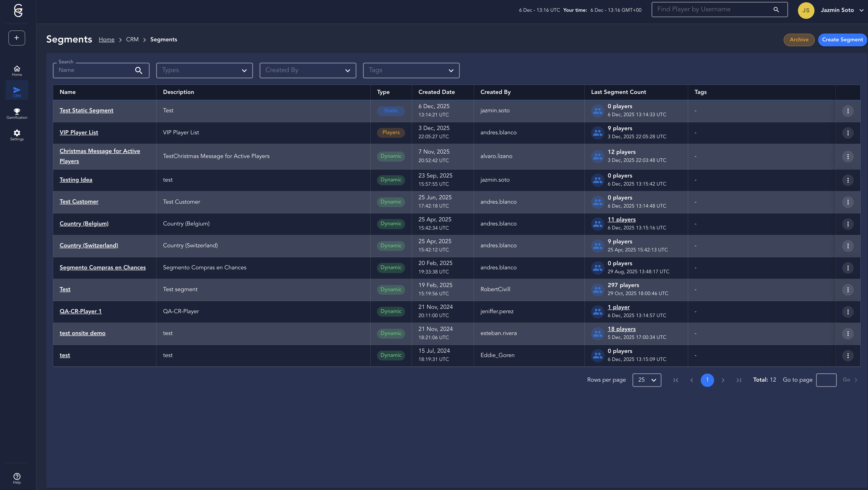Open kebab menu for Testing Idea row
868x490 pixels.
tap(848, 180)
